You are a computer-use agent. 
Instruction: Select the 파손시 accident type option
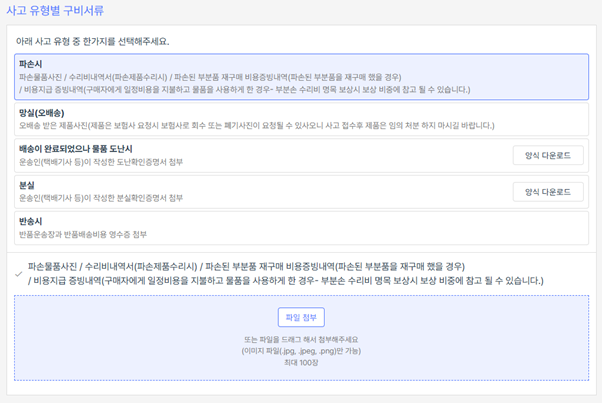point(300,75)
